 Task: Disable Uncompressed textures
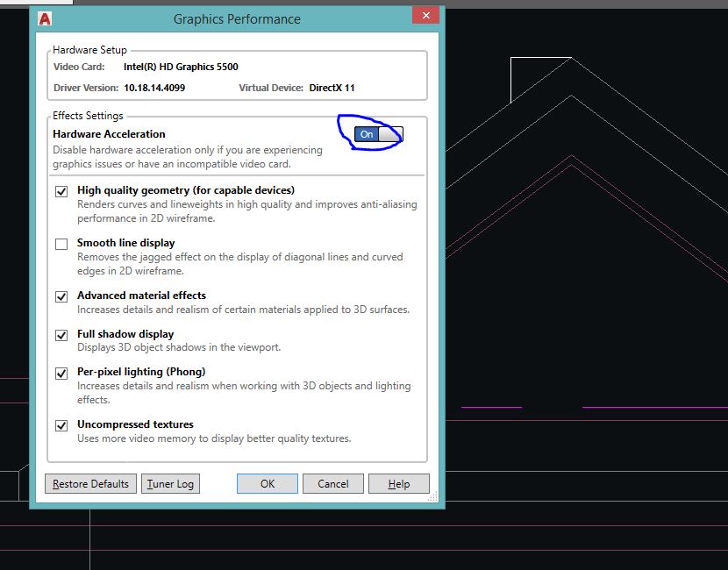tap(61, 425)
